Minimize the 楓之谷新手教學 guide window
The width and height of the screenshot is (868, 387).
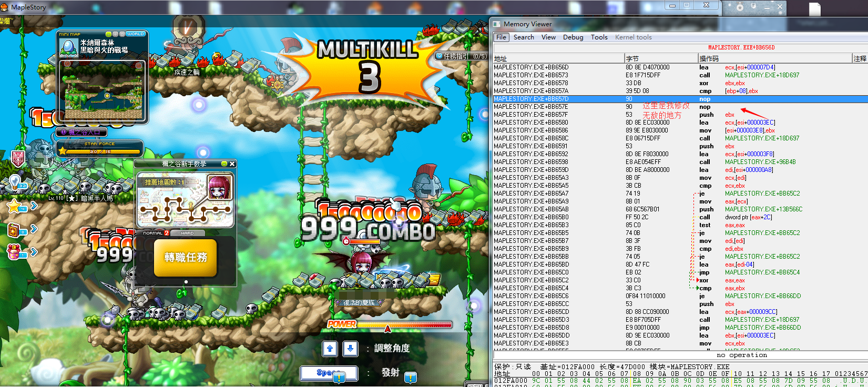coord(224,164)
